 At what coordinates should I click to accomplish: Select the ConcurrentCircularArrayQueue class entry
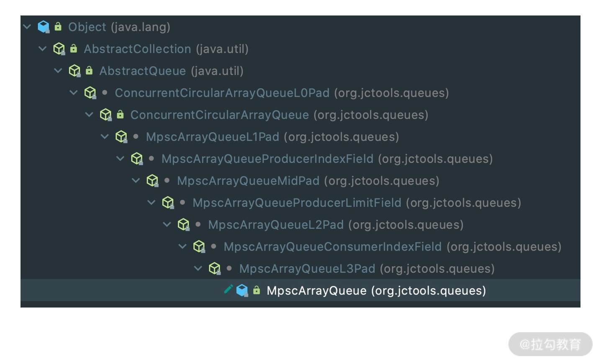tap(219, 115)
